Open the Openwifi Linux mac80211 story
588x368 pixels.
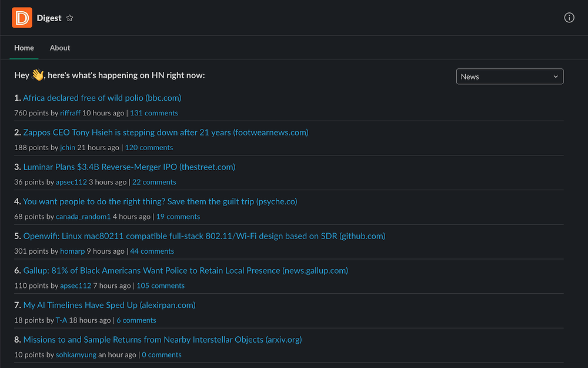pos(205,236)
